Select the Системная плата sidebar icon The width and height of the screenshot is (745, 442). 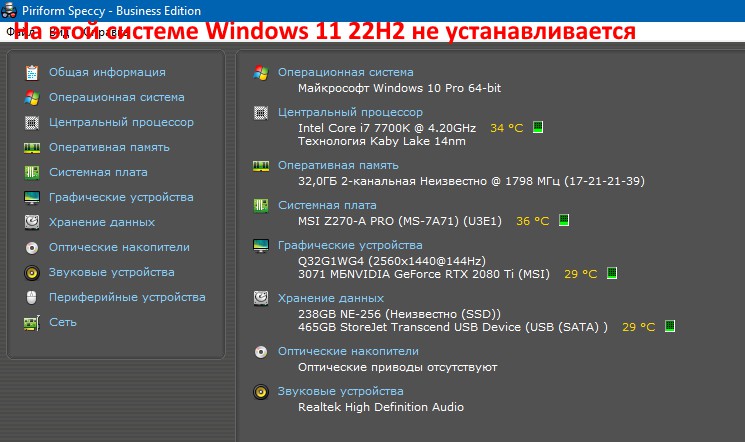pos(32,173)
